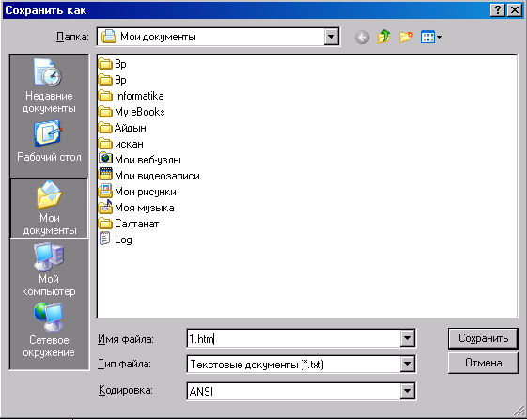Expand the Тип файла dropdown arrow
The height and width of the screenshot is (420, 527).
point(407,365)
